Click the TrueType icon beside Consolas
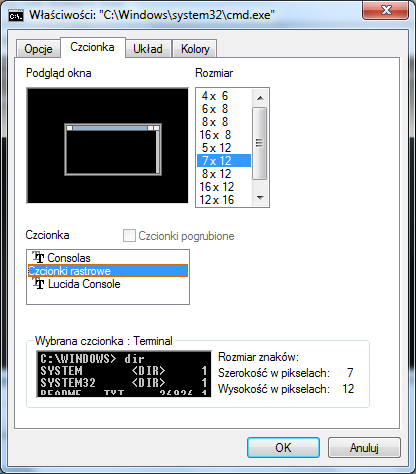 point(38,257)
